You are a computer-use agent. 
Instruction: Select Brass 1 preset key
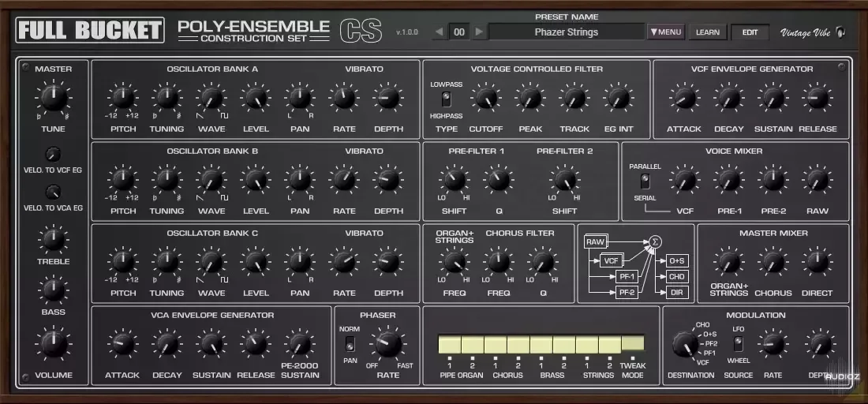[x=541, y=344]
